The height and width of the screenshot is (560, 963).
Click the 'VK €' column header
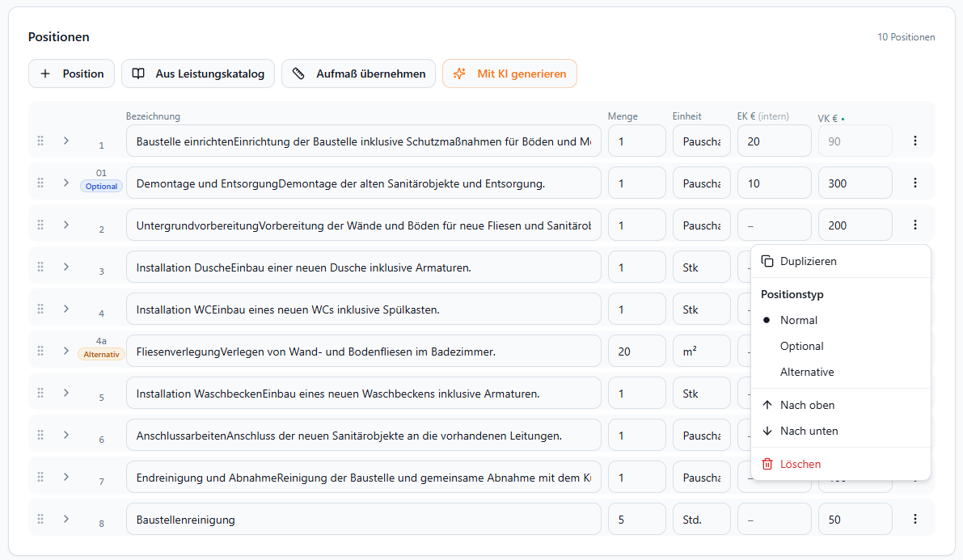click(828, 119)
